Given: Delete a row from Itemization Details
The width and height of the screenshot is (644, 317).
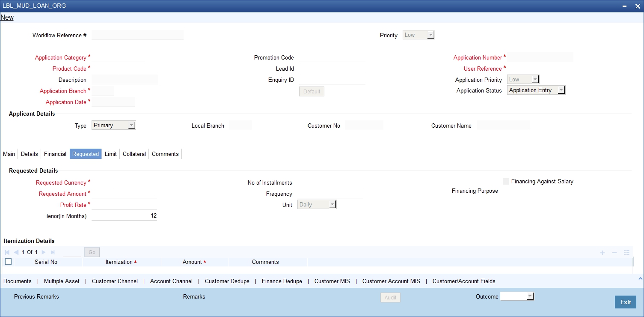Looking at the screenshot, I should click(614, 253).
